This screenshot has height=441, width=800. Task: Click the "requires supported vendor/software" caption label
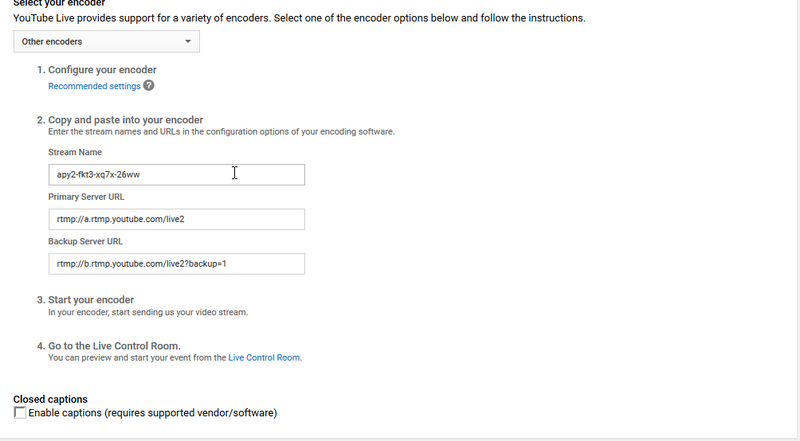pyautogui.click(x=191, y=413)
